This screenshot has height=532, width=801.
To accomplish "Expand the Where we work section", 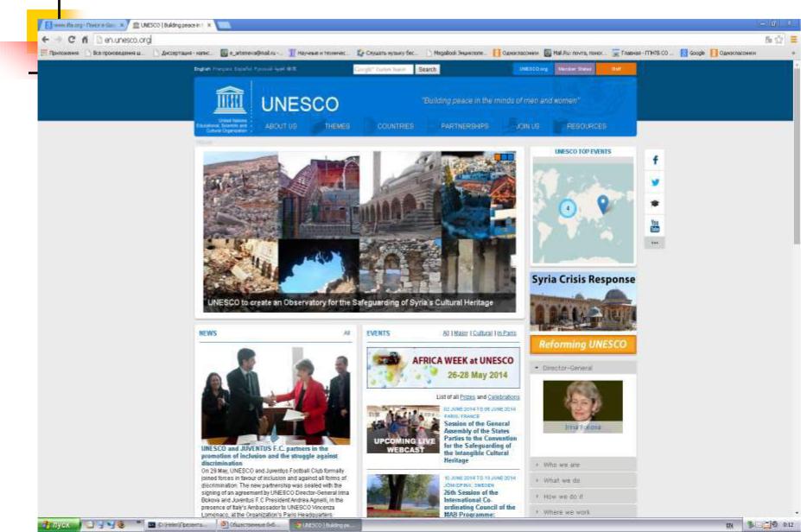I will pyautogui.click(x=583, y=511).
